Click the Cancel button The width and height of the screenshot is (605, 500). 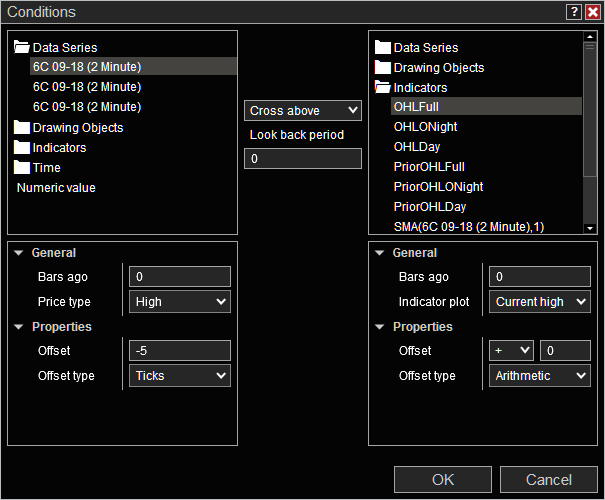[x=549, y=480]
